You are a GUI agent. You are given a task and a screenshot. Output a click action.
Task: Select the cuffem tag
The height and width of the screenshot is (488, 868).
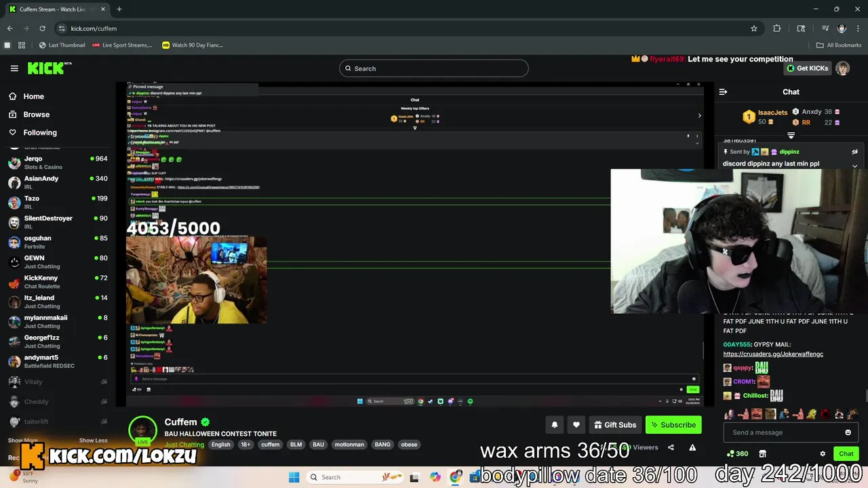tap(270, 445)
